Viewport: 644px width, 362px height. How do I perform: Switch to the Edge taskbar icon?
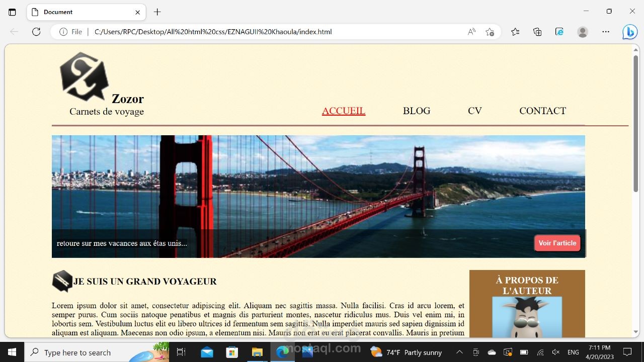[x=282, y=352]
